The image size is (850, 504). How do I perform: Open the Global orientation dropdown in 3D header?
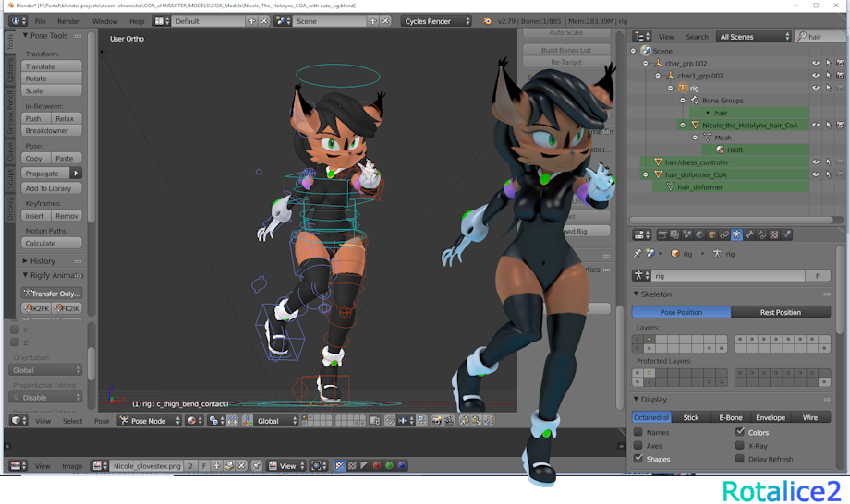coord(276,421)
